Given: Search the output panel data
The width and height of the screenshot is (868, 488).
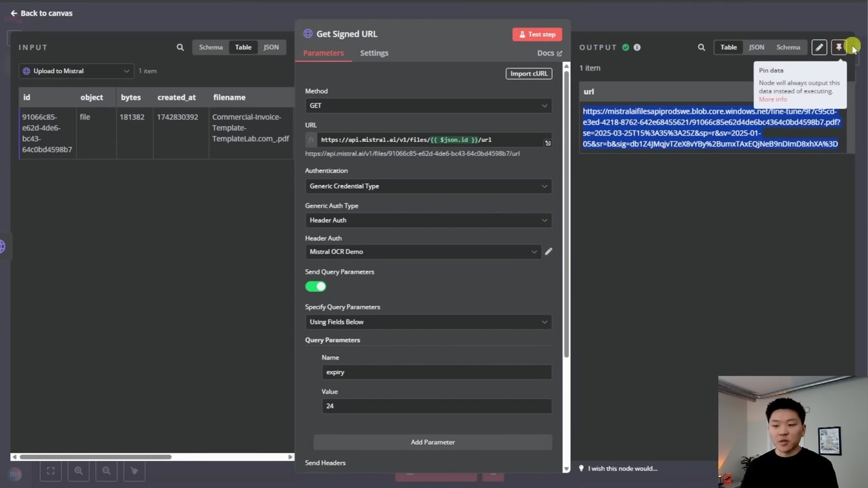Looking at the screenshot, I should coord(701,47).
